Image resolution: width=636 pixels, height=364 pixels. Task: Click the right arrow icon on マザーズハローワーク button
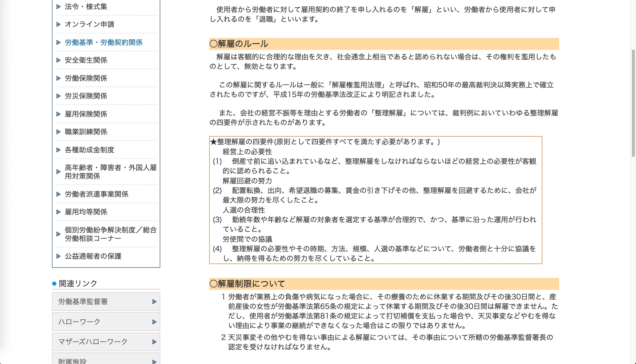tap(154, 342)
